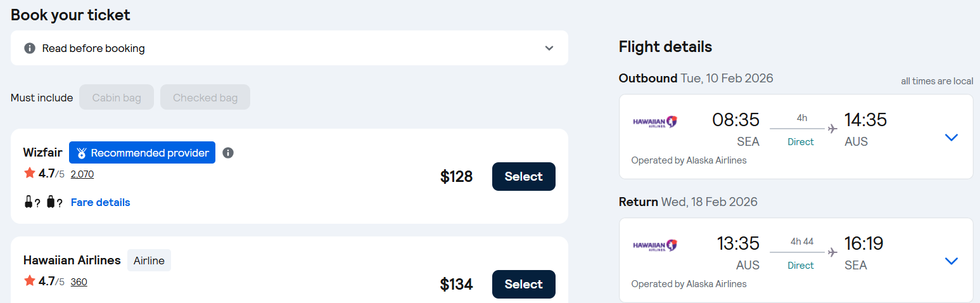Open Hawaiian Airlines 360 reviews link
Image resolution: width=980 pixels, height=303 pixels.
click(x=79, y=281)
